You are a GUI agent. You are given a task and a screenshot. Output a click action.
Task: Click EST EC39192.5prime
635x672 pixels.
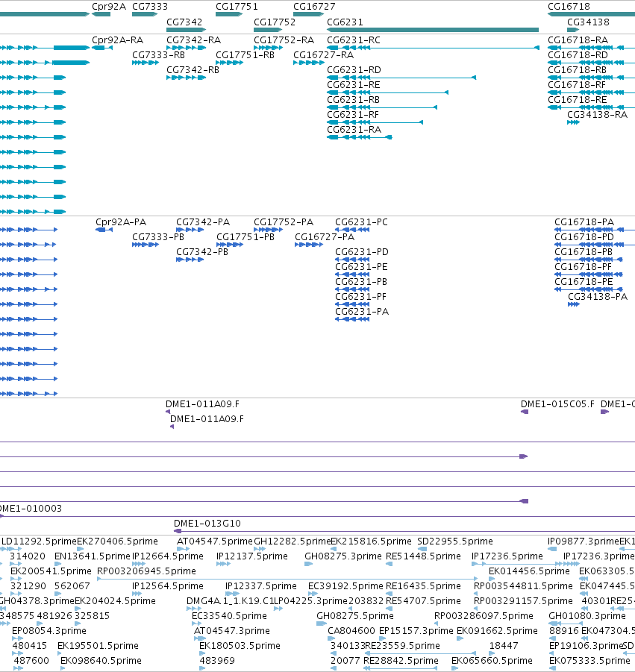click(345, 586)
